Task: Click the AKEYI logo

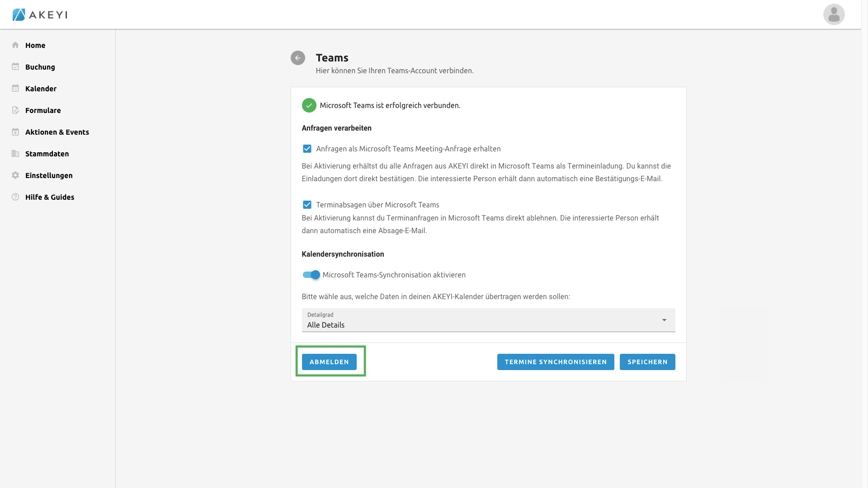Action: (x=40, y=14)
